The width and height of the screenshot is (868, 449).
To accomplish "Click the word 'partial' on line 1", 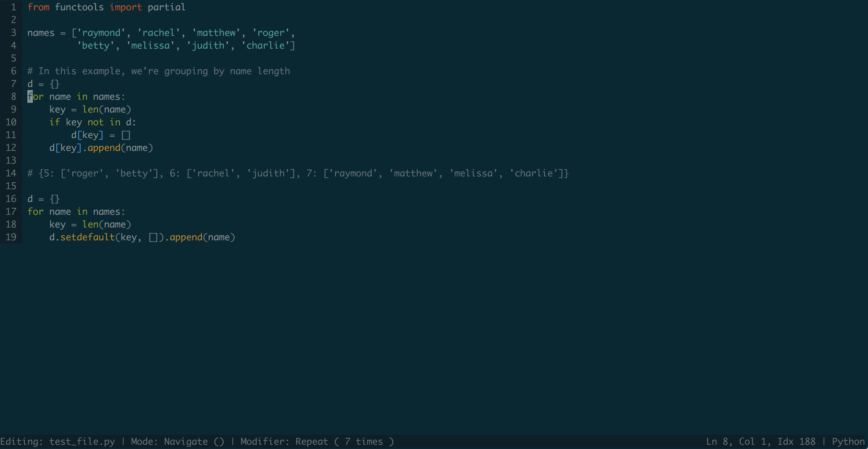I will pyautogui.click(x=166, y=7).
